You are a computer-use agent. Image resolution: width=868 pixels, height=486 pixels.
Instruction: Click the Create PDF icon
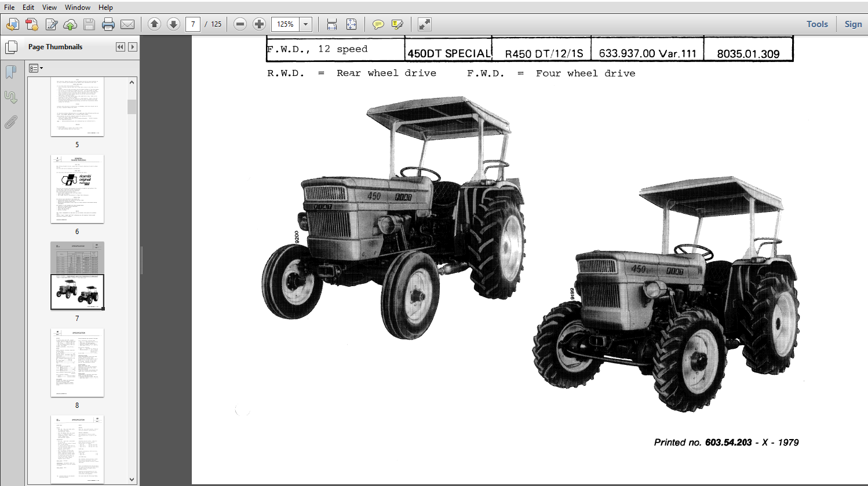32,24
